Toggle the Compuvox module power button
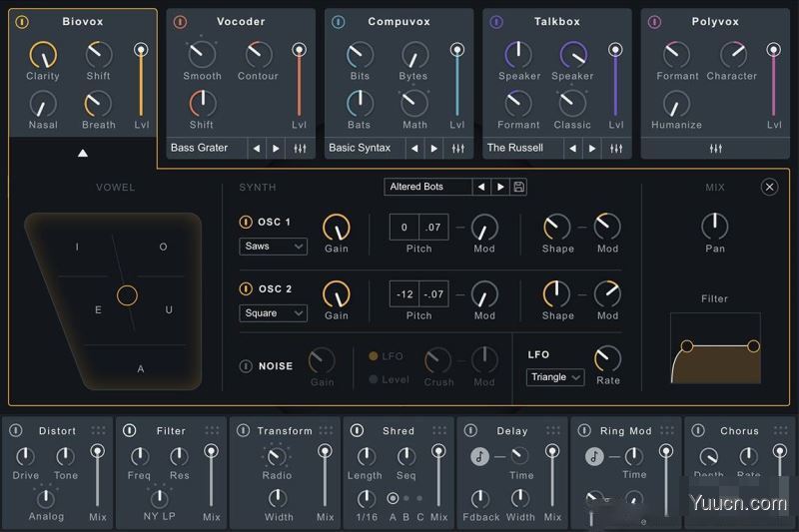 click(338, 22)
